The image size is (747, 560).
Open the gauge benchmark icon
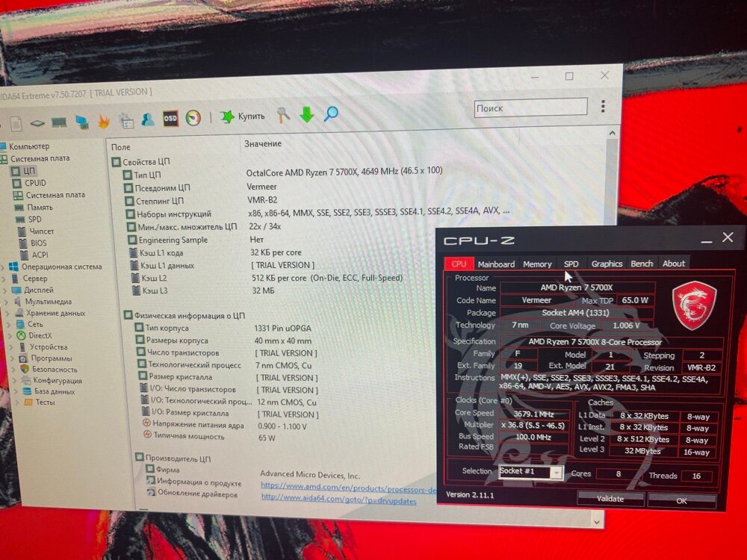193,118
